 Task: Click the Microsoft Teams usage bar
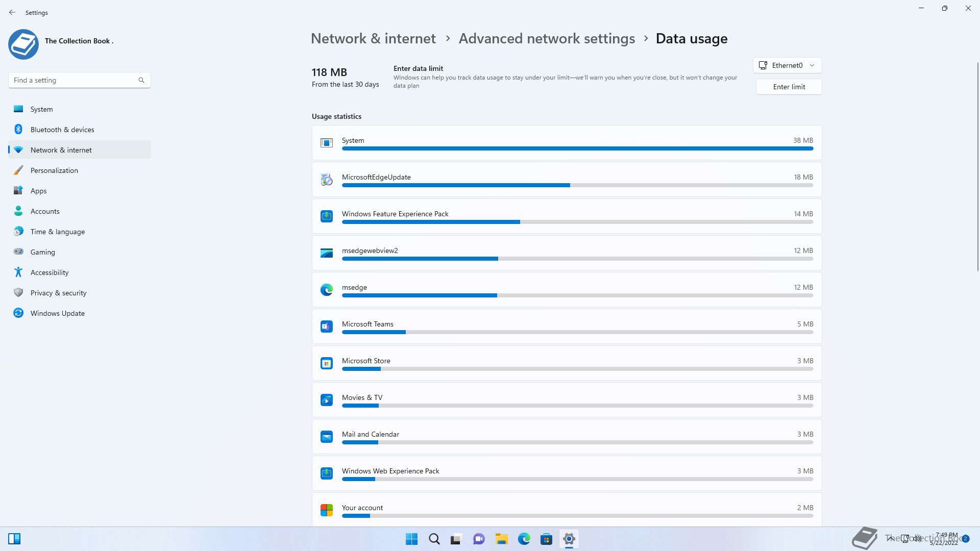pyautogui.click(x=577, y=332)
